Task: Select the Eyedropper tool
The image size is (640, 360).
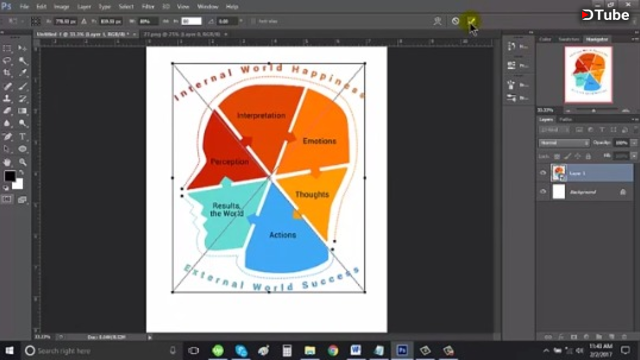Action: (x=22, y=73)
